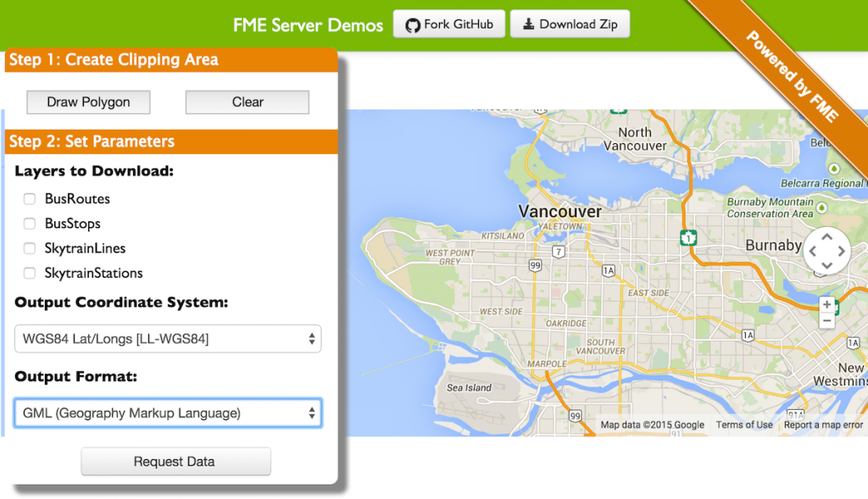This screenshot has height=499, width=868.
Task: Click the North Vancouver map label
Action: click(635, 140)
